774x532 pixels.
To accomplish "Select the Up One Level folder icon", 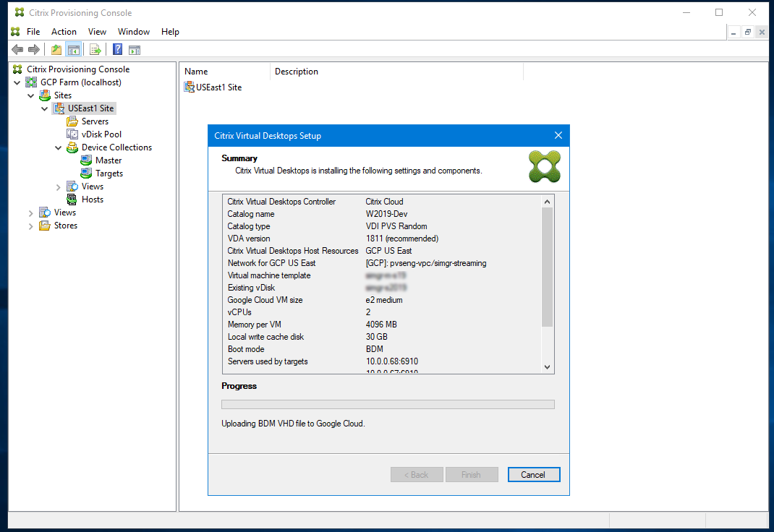I will point(56,49).
